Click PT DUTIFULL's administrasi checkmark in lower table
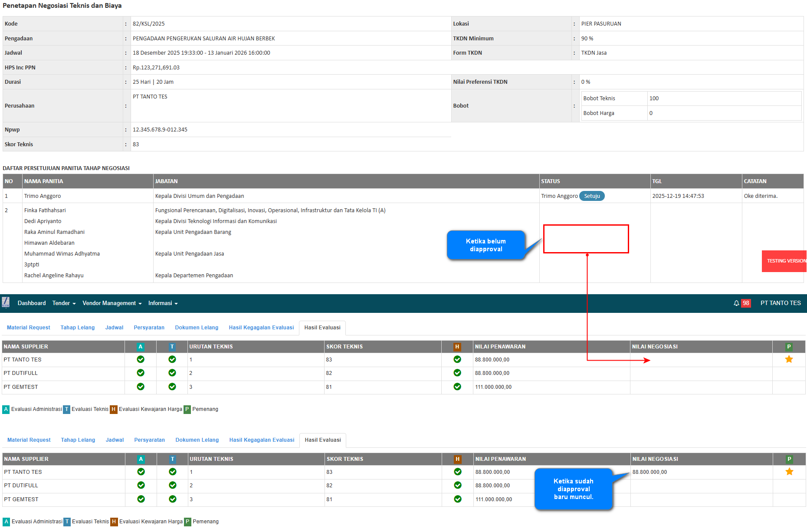This screenshot has width=807, height=532. tap(141, 485)
